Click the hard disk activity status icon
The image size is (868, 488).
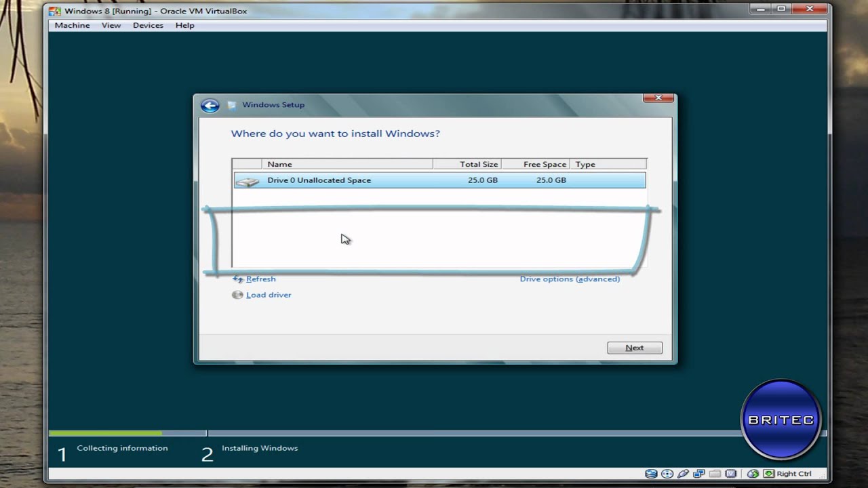click(x=651, y=474)
